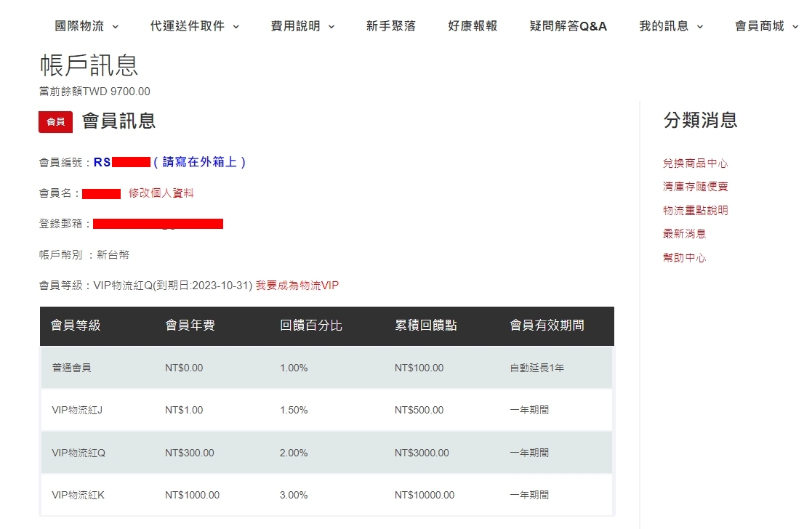The image size is (812, 529).
Task: Go to the 幫助中心 link
Action: [x=684, y=258]
